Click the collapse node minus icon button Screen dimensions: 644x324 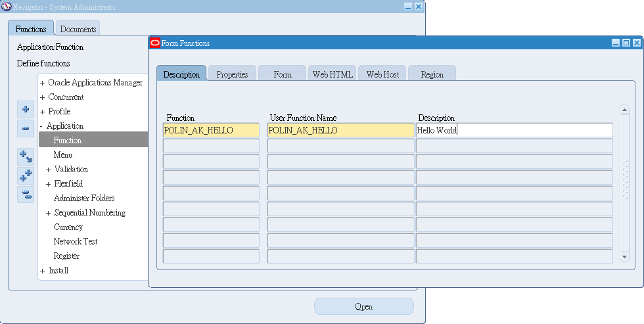(x=26, y=129)
